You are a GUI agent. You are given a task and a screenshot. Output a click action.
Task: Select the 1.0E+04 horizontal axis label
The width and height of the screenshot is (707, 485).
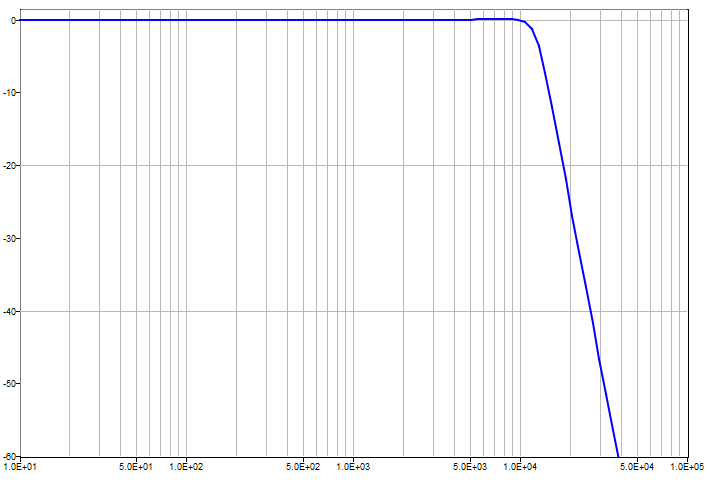point(519,467)
